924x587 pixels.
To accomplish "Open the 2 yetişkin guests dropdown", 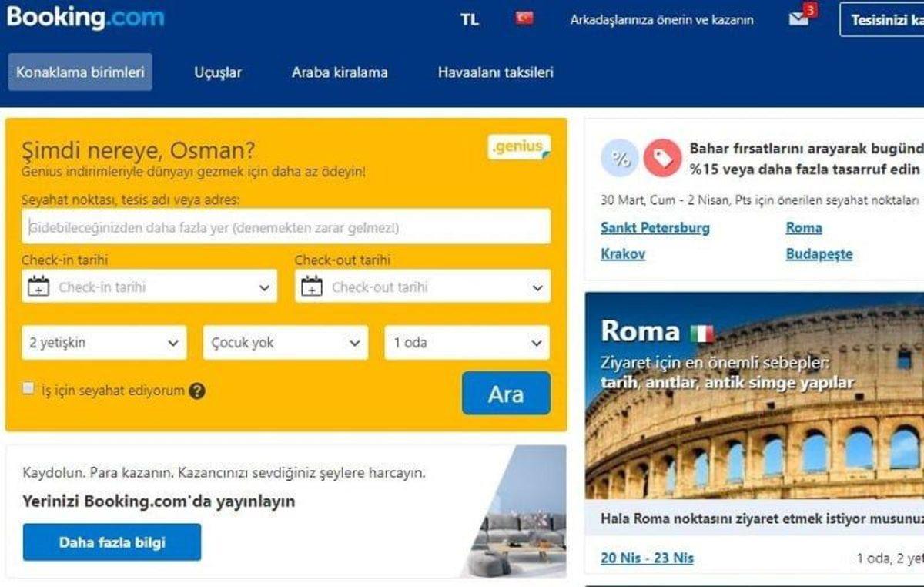I will click(104, 343).
